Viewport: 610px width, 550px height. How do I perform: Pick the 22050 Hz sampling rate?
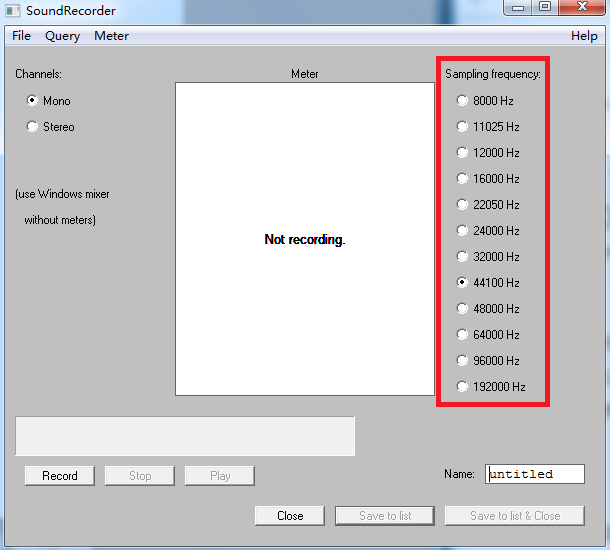coord(462,205)
